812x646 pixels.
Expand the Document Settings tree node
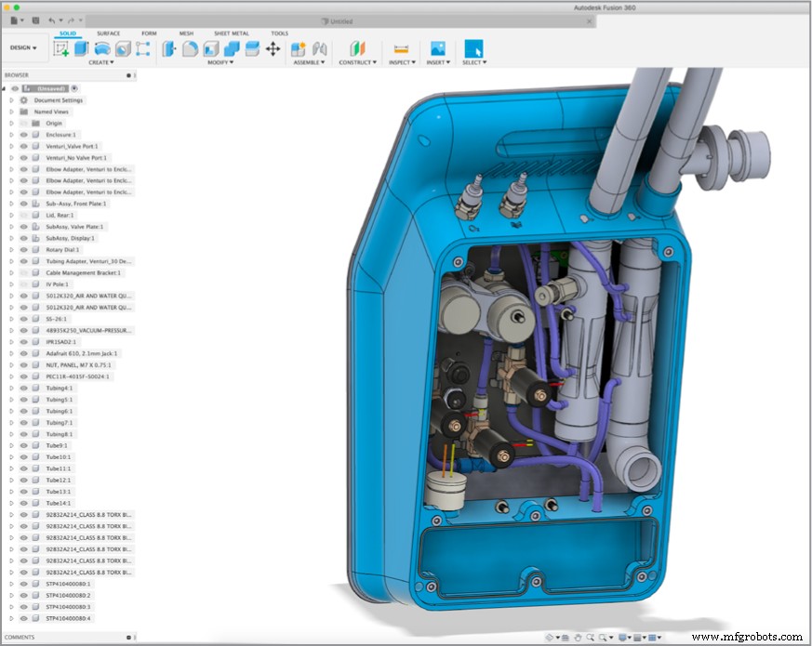[11, 100]
